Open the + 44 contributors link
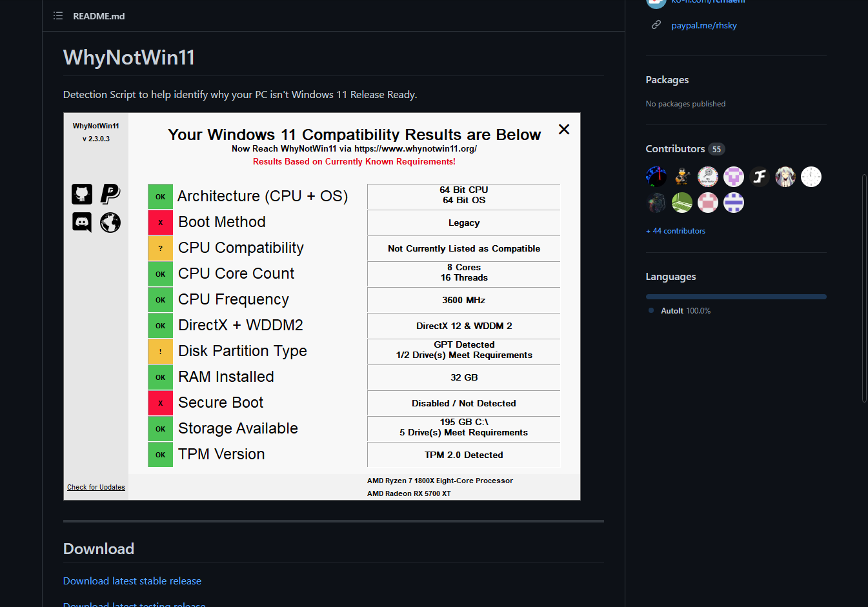Screen dimensions: 868x607 click(x=676, y=231)
